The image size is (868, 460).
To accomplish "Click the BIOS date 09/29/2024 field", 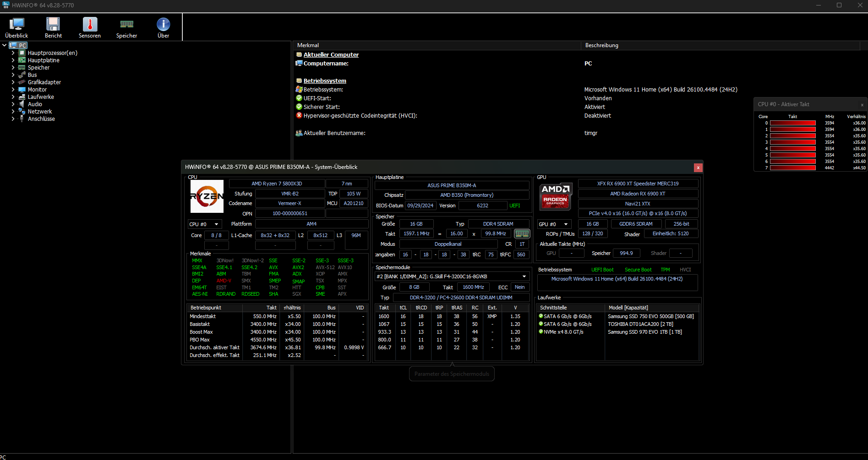I will click(x=420, y=206).
